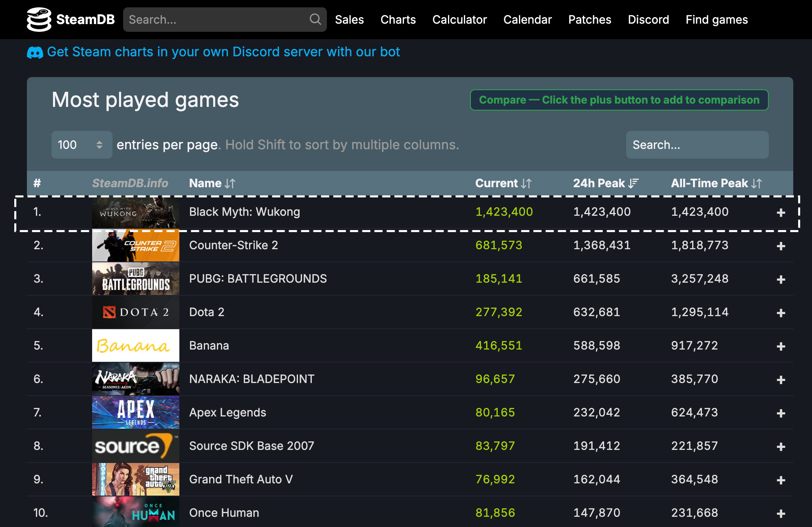Viewport: 812px width, 527px height.
Task: Click plus icon on PUBG: BATTLEGROUNDS row
Action: [x=781, y=279]
